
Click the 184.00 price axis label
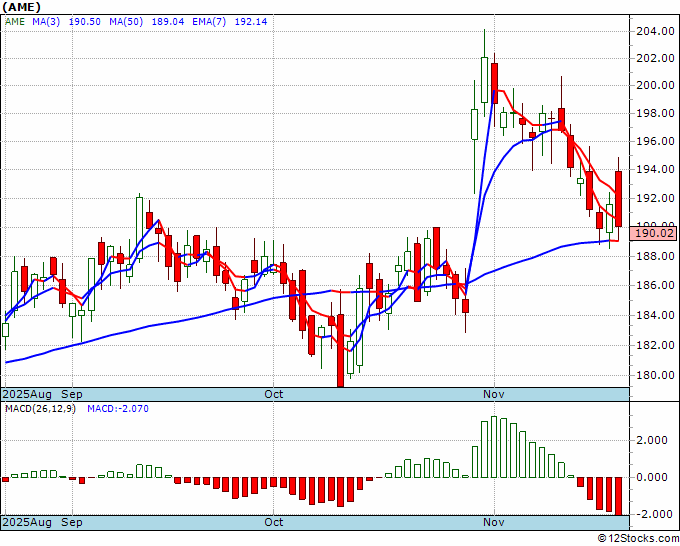pos(655,315)
